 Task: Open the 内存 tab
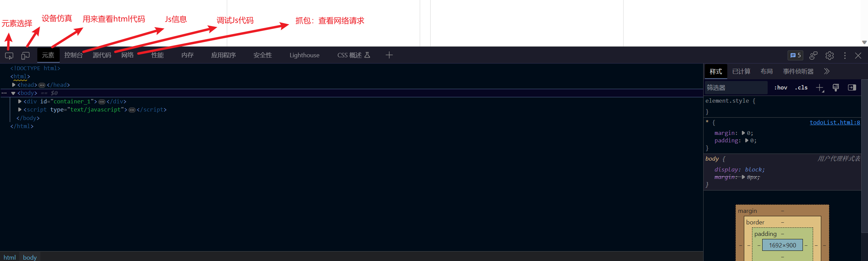[188, 55]
